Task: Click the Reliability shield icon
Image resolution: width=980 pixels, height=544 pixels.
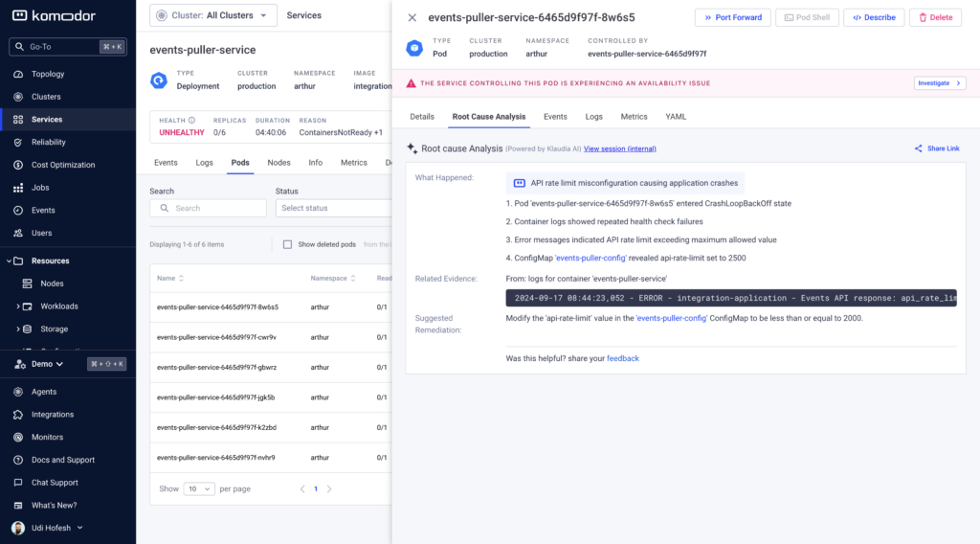Action: [18, 142]
